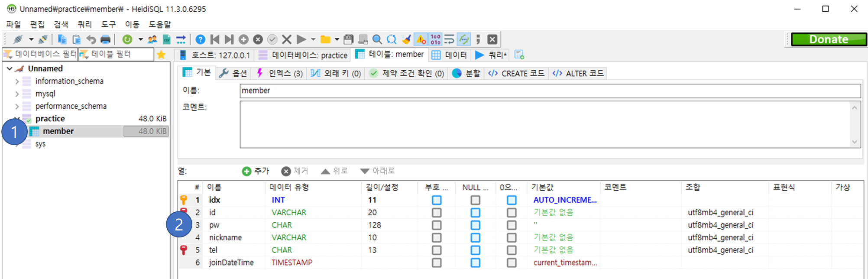Click the magnifier search icon

tap(377, 39)
